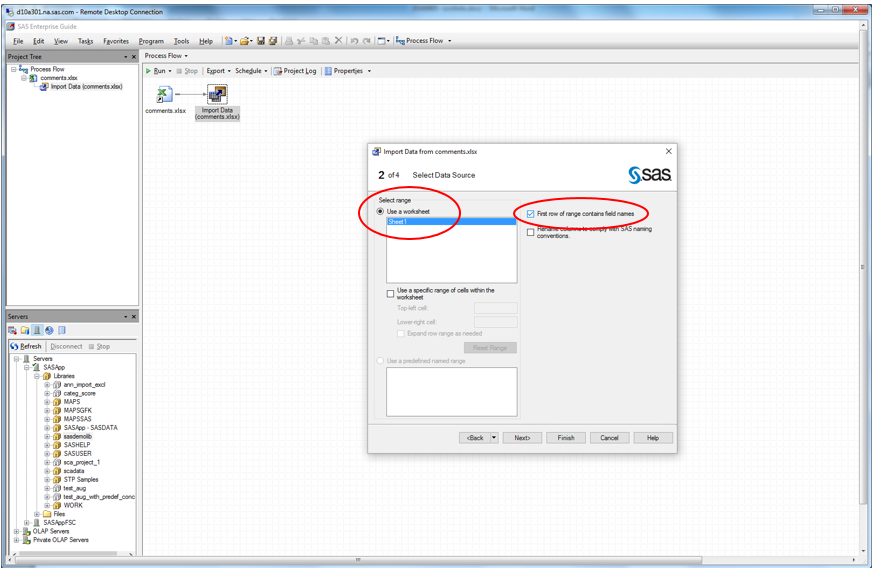This screenshot has width=874, height=568.
Task: Click the New item toolbar icon
Action: coord(228,41)
